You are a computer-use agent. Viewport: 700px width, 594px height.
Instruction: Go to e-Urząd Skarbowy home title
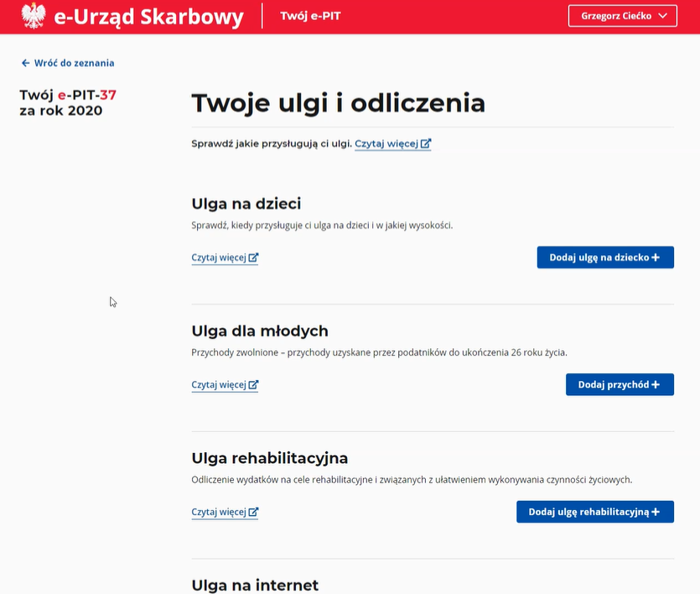coord(148,16)
